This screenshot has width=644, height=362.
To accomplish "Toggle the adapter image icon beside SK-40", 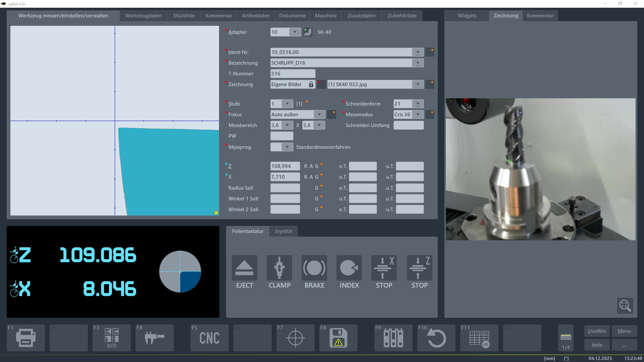I will [x=307, y=32].
